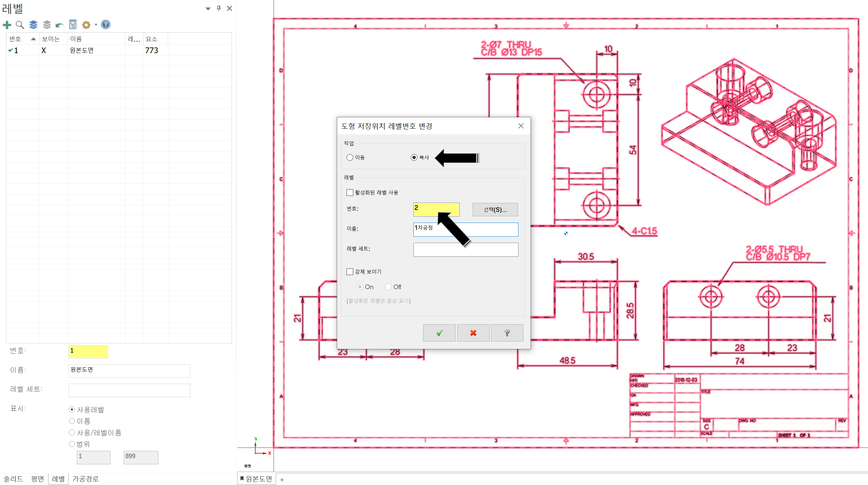The width and height of the screenshot is (868, 485).
Task: Click the green undo arrow icon
Action: pos(59,25)
